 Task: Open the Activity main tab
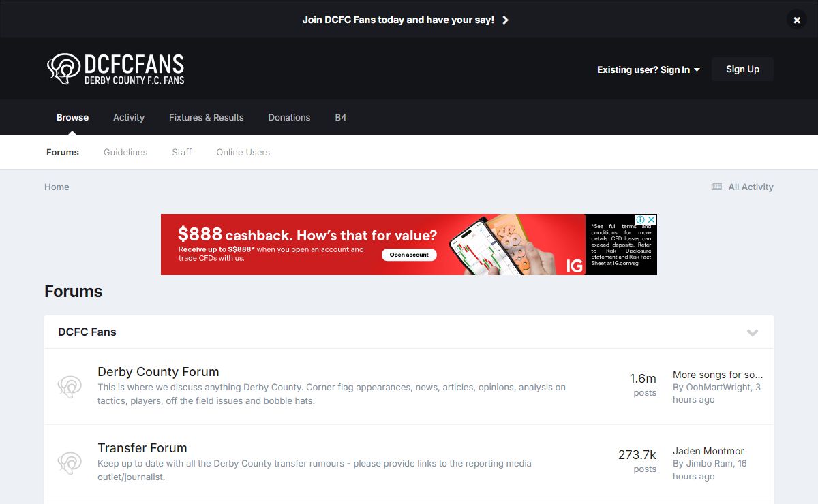coord(129,117)
